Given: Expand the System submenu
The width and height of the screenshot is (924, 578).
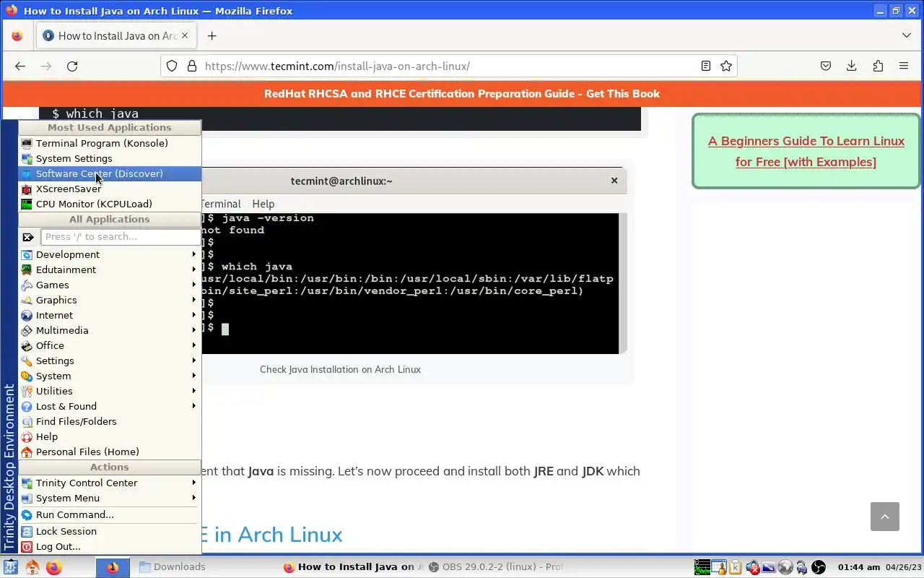Looking at the screenshot, I should click(110, 376).
